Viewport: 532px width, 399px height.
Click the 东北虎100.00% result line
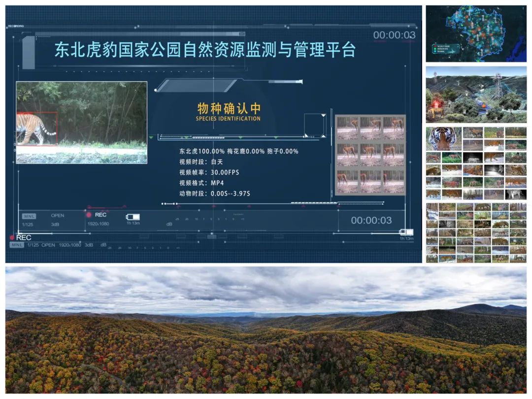[x=239, y=151]
